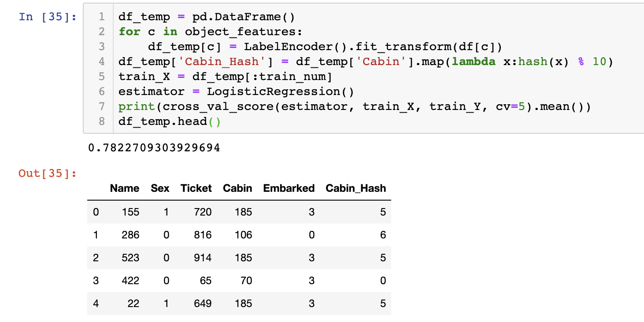
Task: Click LabelEncoder().fit_transform code line
Action: (325, 47)
